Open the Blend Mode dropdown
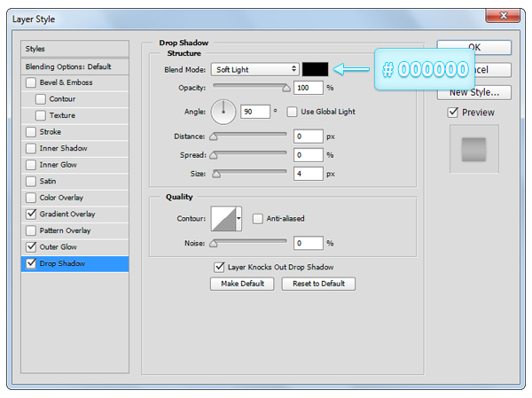 click(254, 69)
